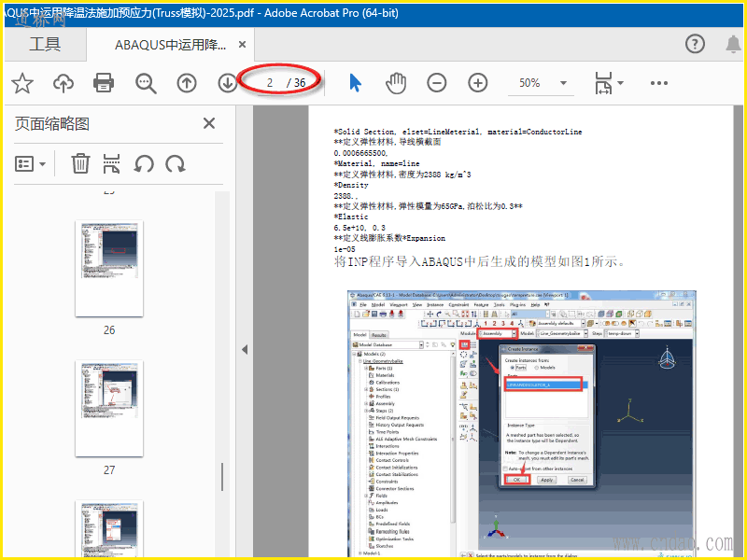Open the Instance menu in Abaqus
Image resolution: width=747 pixels, height=560 pixels.
tap(434, 304)
